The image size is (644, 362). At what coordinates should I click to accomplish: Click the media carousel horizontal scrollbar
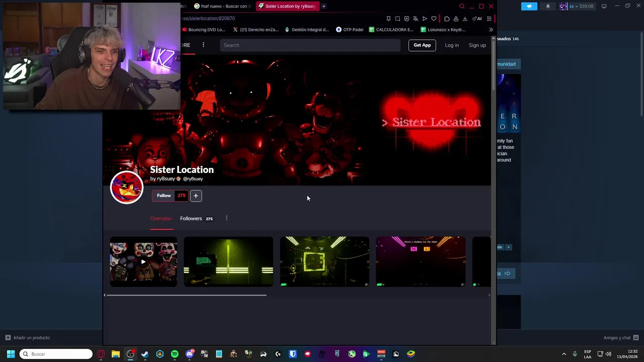pyautogui.click(x=187, y=295)
